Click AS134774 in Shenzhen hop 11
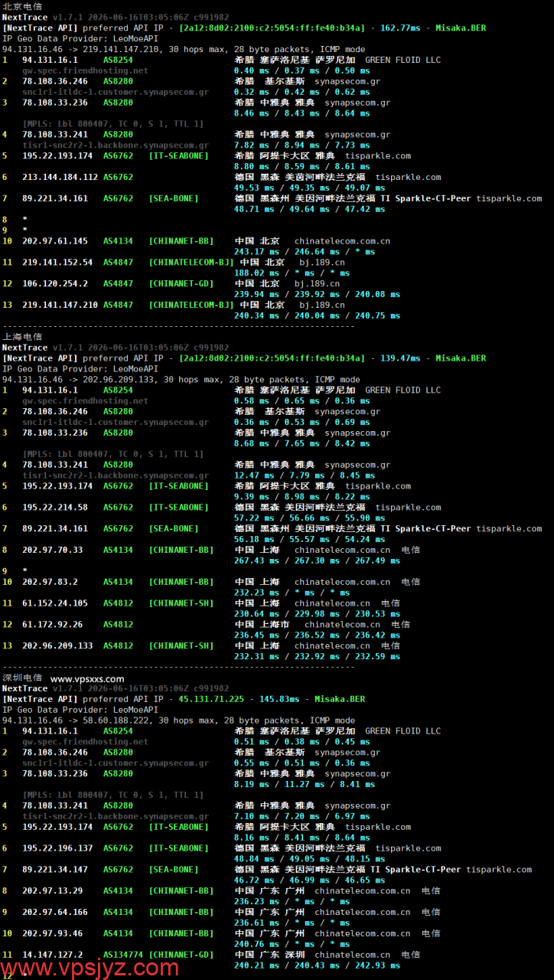This screenshot has width=554, height=980. click(x=123, y=955)
